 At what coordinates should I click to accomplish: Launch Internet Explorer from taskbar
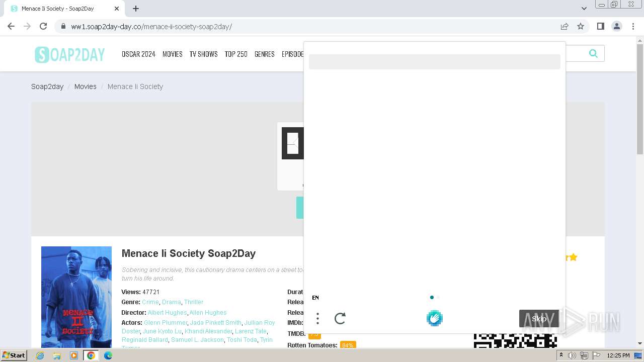coord(40,355)
